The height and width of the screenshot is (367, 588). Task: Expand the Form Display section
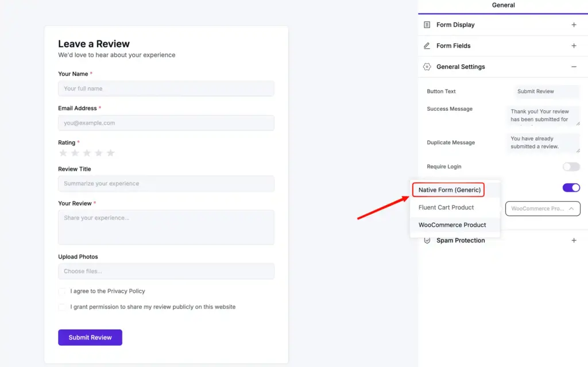[x=574, y=24]
